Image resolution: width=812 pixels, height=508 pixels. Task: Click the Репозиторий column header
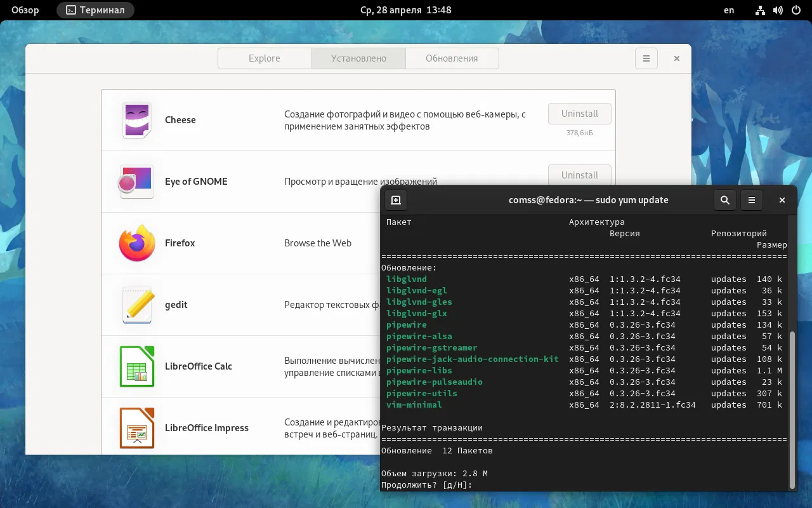739,234
